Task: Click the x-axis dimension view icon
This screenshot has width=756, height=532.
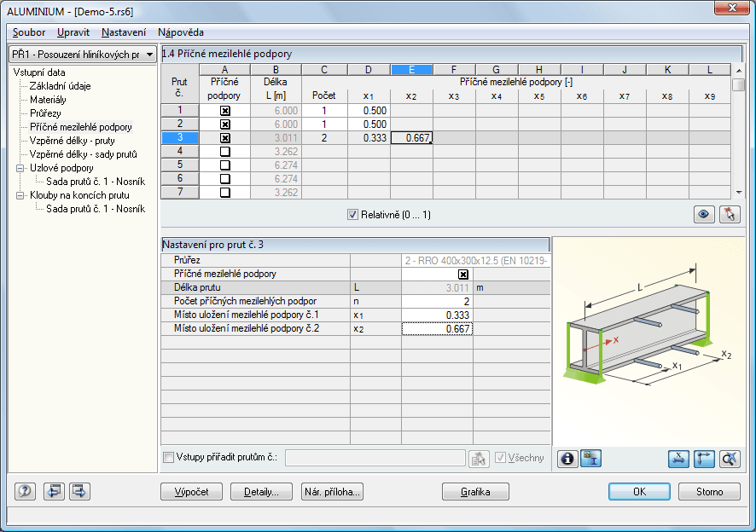Action: point(678,459)
